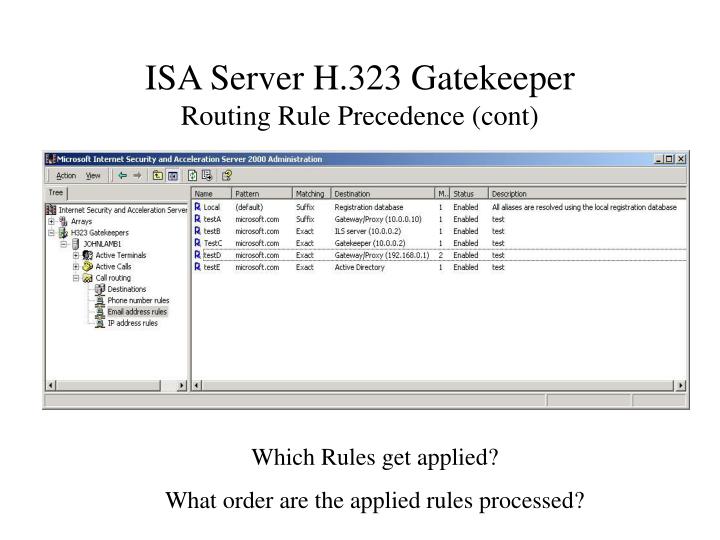This screenshot has height=540, width=720.
Task: Click the list pane right scroll arrow
Action: (680, 385)
